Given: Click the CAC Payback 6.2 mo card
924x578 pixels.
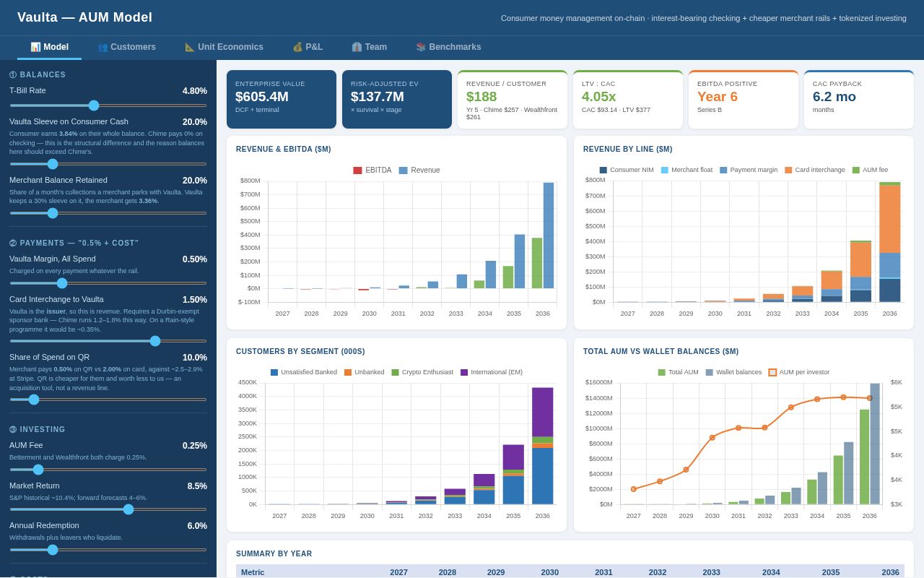Looking at the screenshot, I should pos(859,100).
